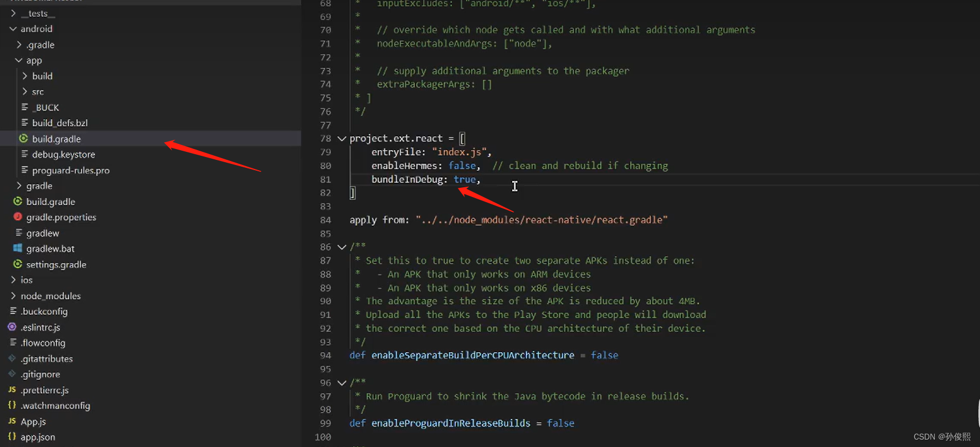Viewport: 980px width, 447px height.
Task: Click the bundleInDebug true value
Action: tap(465, 179)
